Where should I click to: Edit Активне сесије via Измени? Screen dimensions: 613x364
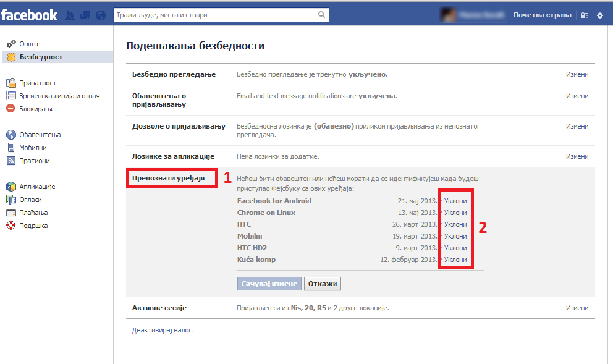pyautogui.click(x=577, y=308)
